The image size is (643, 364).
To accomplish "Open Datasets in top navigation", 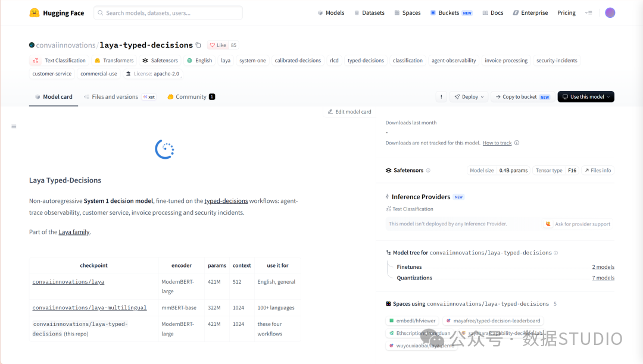I will (x=369, y=12).
